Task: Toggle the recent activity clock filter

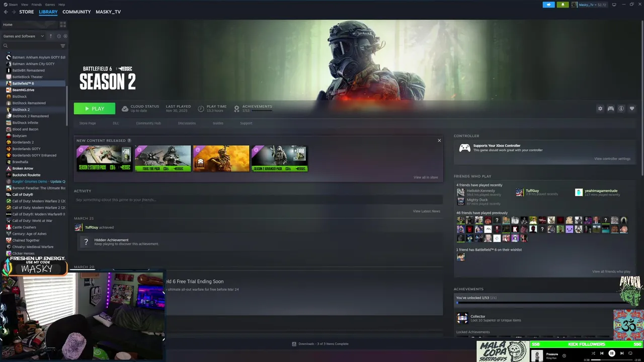Action: [59, 36]
